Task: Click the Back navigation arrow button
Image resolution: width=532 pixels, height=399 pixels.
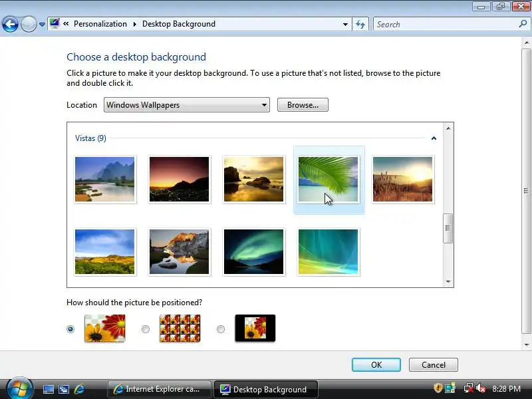Action: click(x=10, y=25)
